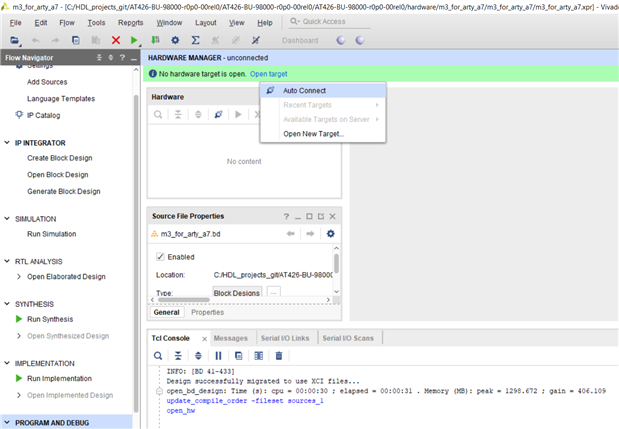The image size is (619, 429).
Task: Clear Tcl Console with trash icon
Action: click(x=278, y=355)
